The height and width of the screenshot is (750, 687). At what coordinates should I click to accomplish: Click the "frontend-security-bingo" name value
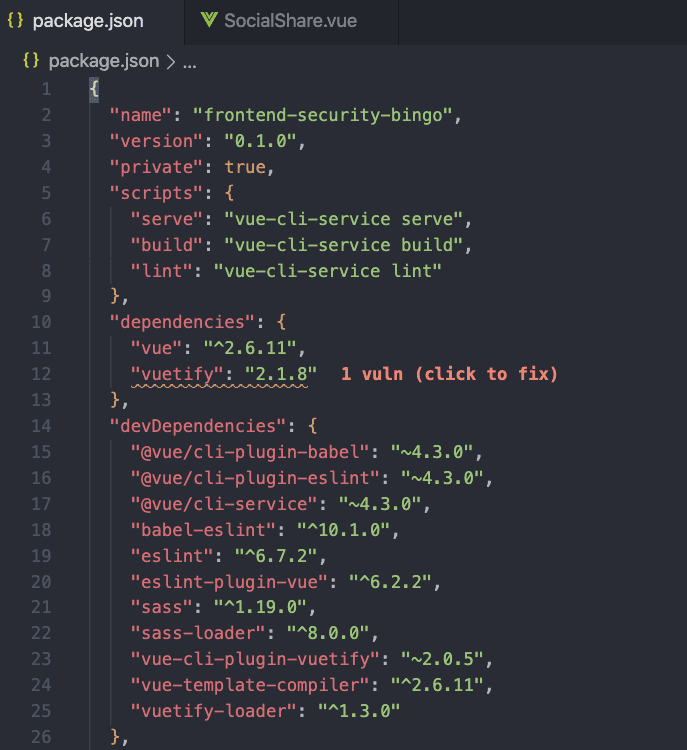322,115
